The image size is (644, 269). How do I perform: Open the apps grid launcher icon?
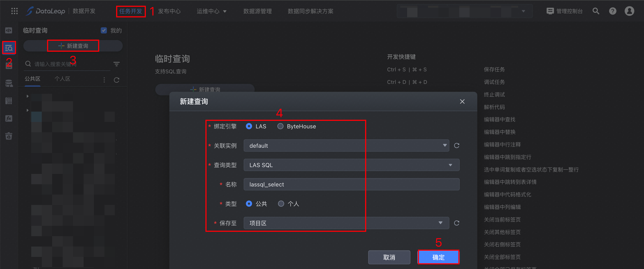[15, 11]
